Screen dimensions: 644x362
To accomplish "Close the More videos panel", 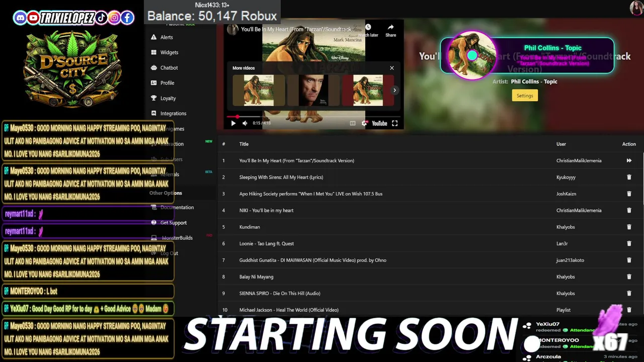I will [x=392, y=68].
